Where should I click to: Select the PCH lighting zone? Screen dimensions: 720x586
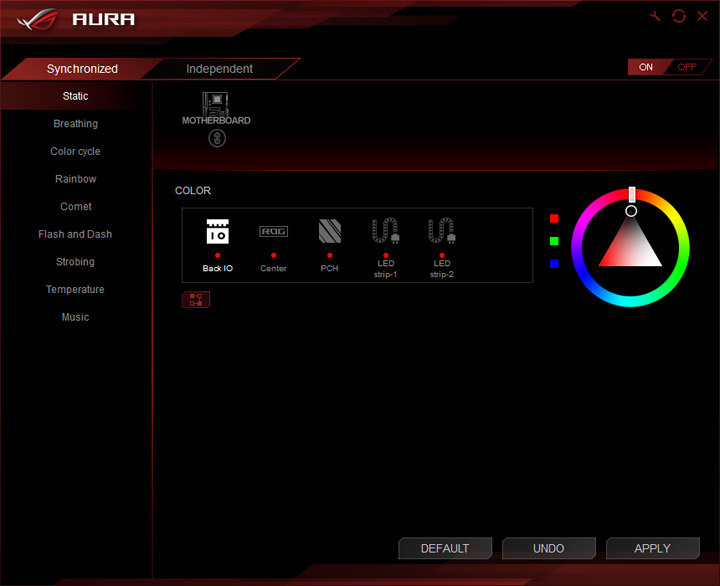pos(330,245)
